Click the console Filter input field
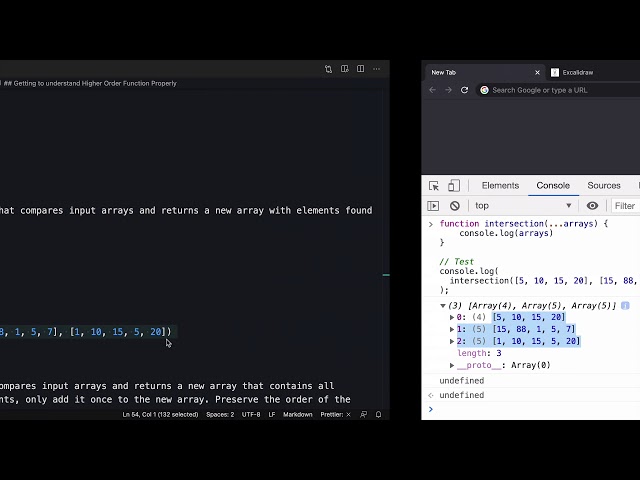The height and width of the screenshot is (480, 640). (x=625, y=206)
